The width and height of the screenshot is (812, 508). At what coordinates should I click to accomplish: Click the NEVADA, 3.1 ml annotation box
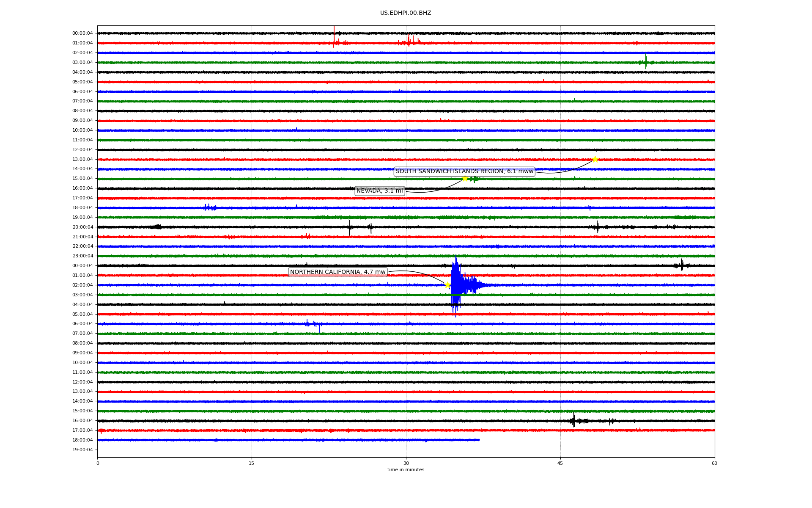(380, 191)
